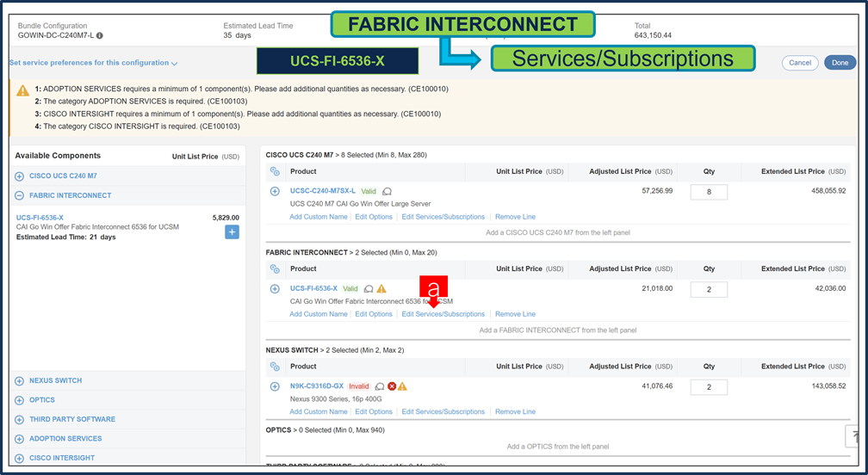Collapse FABRIC INTERCONNECT category
This screenshot has width=868, height=475.
[x=19, y=195]
